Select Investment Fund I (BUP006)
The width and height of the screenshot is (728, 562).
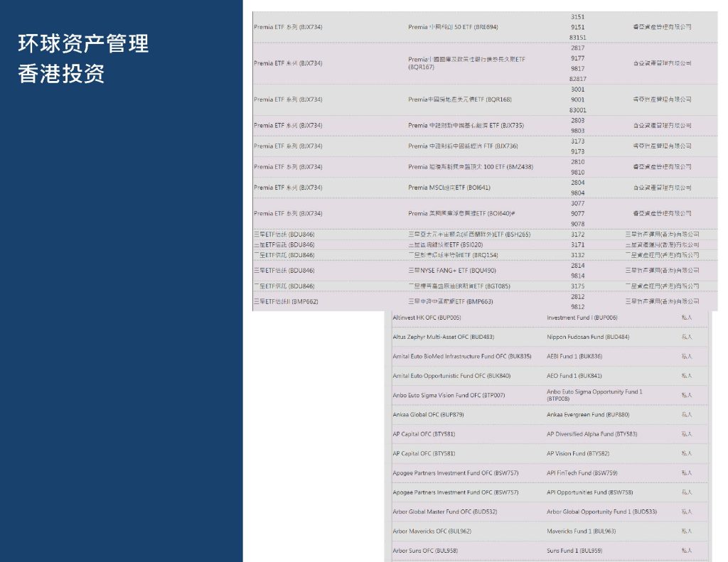582,318
